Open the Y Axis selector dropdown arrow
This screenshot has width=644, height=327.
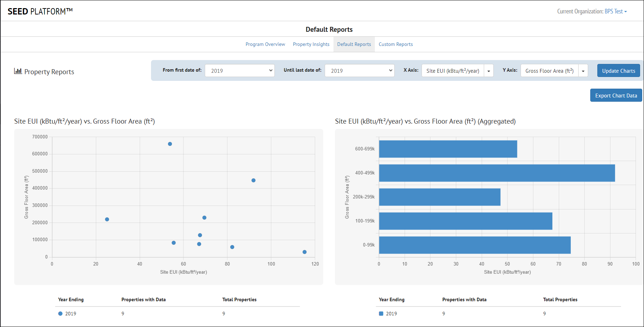(x=583, y=70)
